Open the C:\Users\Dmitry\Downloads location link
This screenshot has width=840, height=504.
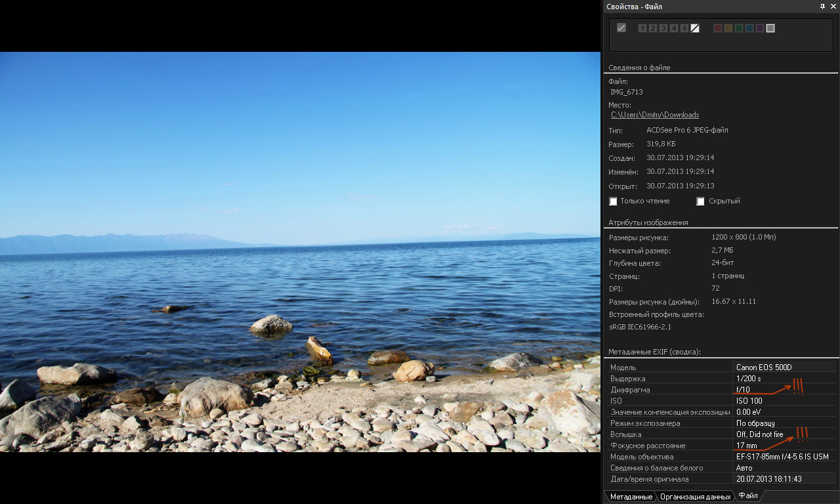click(x=655, y=115)
